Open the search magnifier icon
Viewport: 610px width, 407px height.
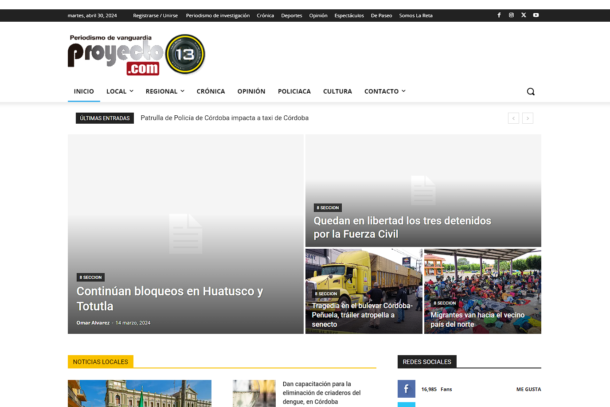531,91
